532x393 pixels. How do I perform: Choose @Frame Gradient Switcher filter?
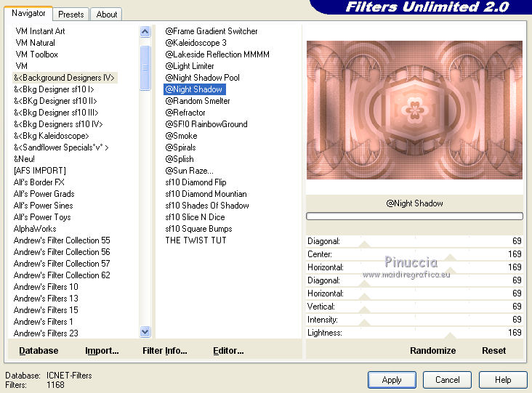pos(211,31)
